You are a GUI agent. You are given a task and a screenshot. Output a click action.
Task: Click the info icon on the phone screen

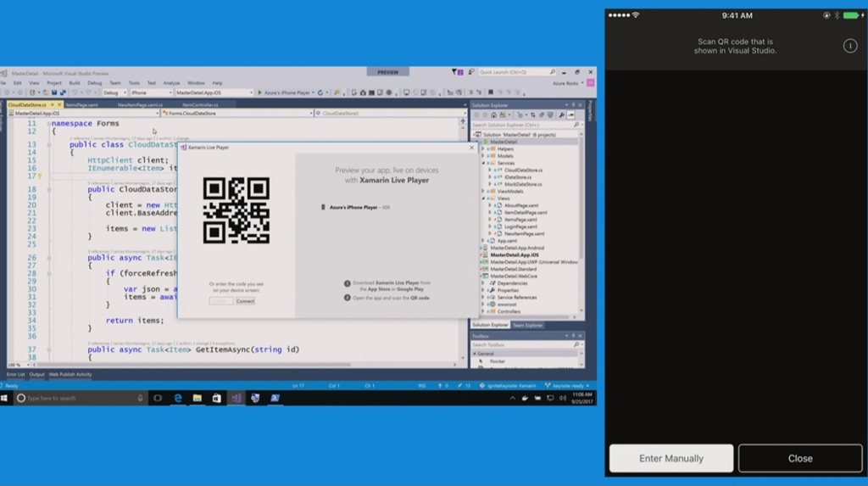[x=850, y=46]
